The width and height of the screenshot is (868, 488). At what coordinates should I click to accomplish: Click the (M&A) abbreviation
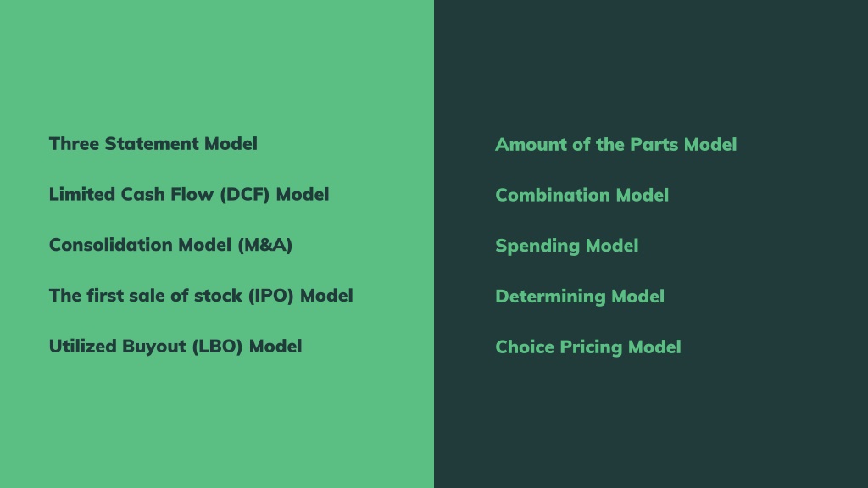265,245
